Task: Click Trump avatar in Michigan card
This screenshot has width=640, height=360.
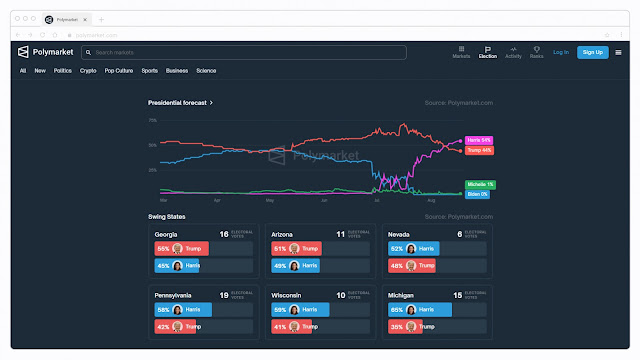Action: 411,327
